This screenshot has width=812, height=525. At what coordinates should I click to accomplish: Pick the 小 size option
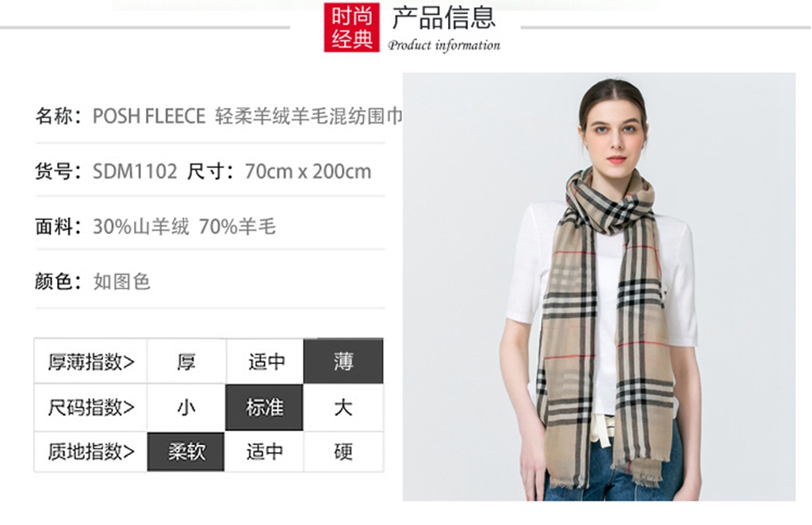(x=186, y=408)
